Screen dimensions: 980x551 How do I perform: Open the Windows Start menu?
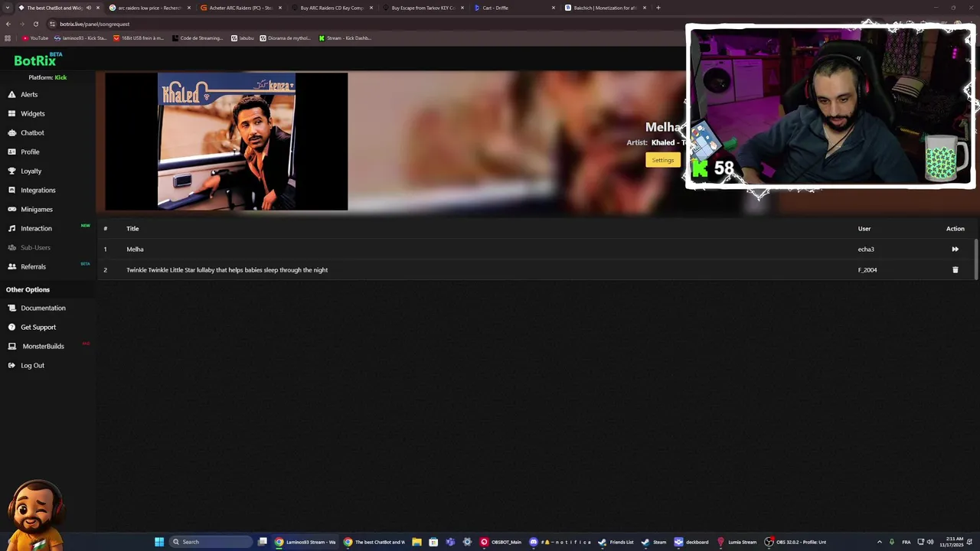(159, 542)
